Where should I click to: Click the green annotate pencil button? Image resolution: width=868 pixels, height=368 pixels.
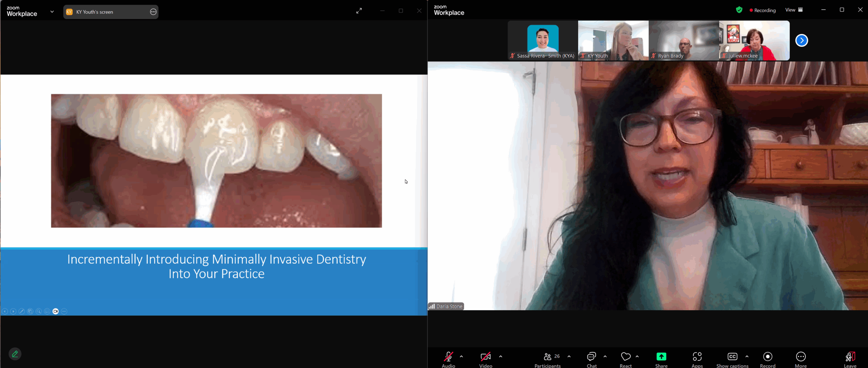(x=15, y=354)
